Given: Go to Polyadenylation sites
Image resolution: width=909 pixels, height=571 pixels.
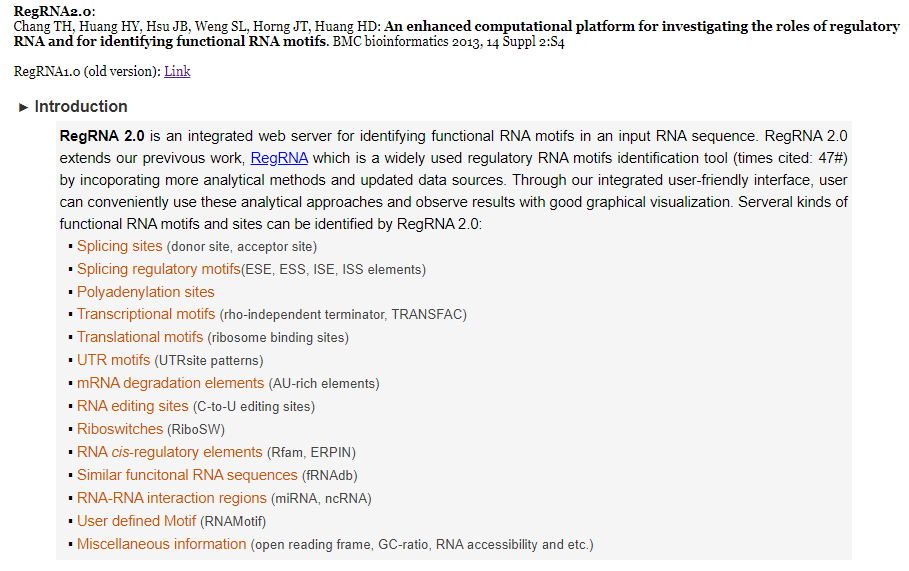Looking at the screenshot, I should click(145, 292).
